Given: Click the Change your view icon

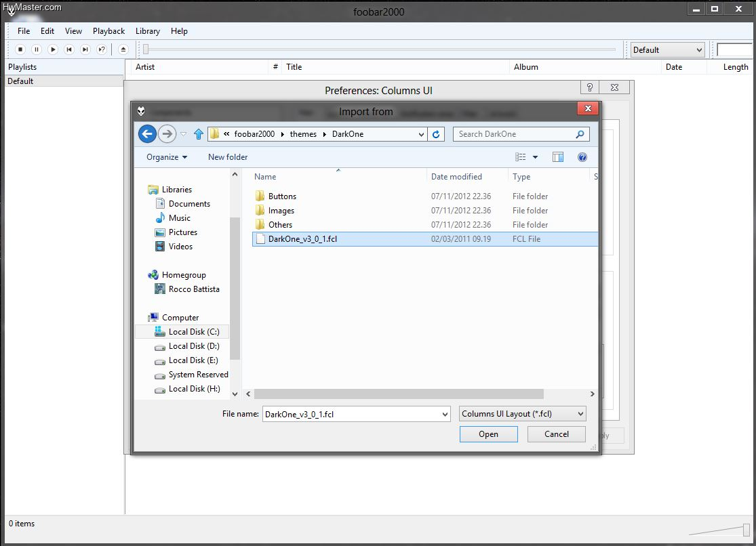Looking at the screenshot, I should 520,157.
